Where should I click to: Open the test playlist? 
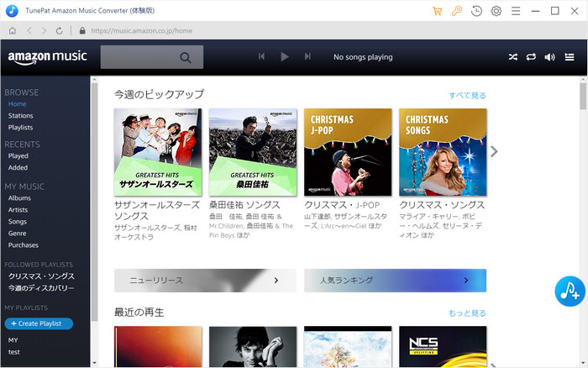click(x=14, y=352)
